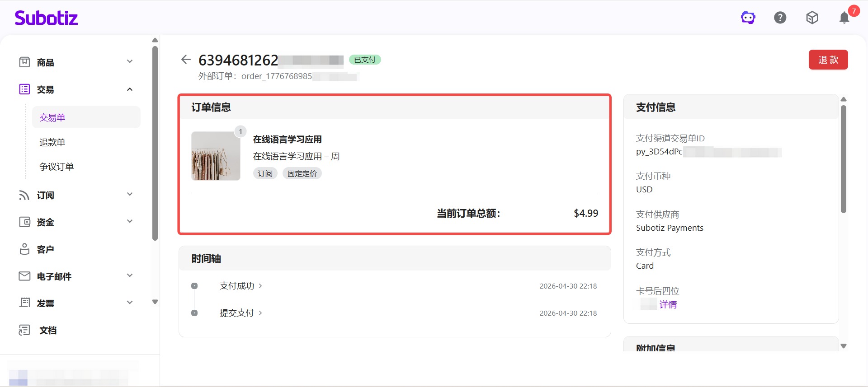
Task: Click the product thumbnail image
Action: pos(216,156)
